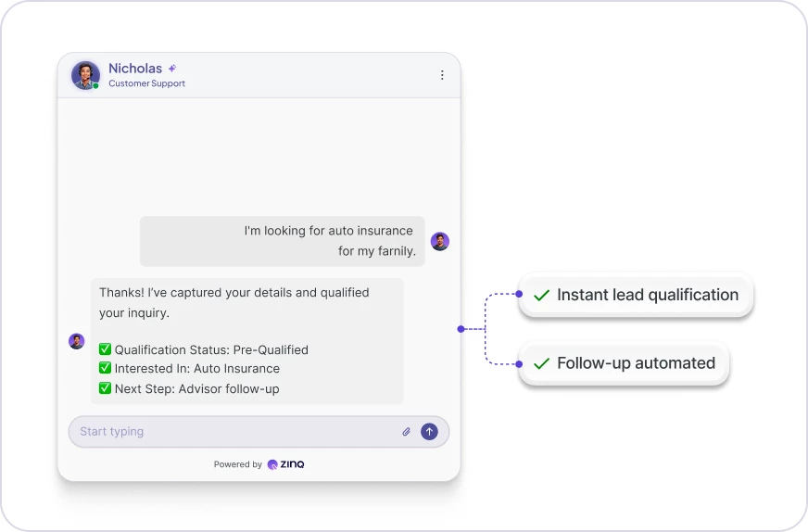Viewport: 808px width, 532px height.
Task: Click the user avatar next to auto insurance message
Action: [x=439, y=241]
